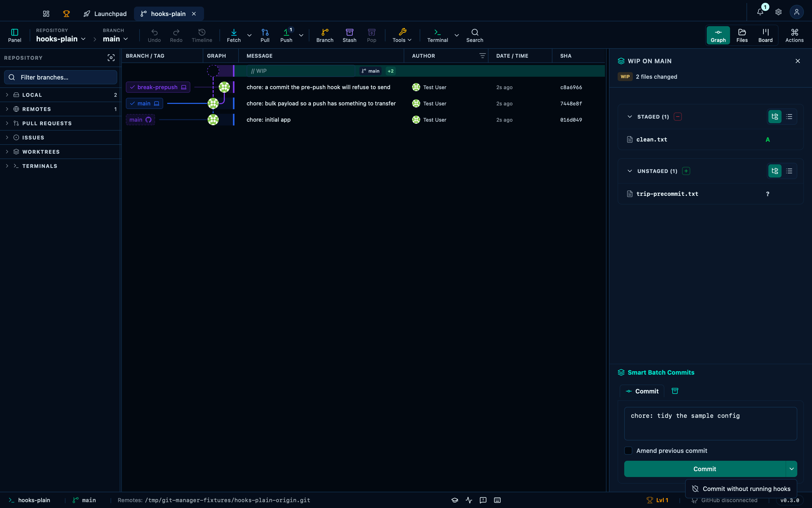Select the local main branch label
The width and height of the screenshot is (812, 508).
click(x=145, y=103)
